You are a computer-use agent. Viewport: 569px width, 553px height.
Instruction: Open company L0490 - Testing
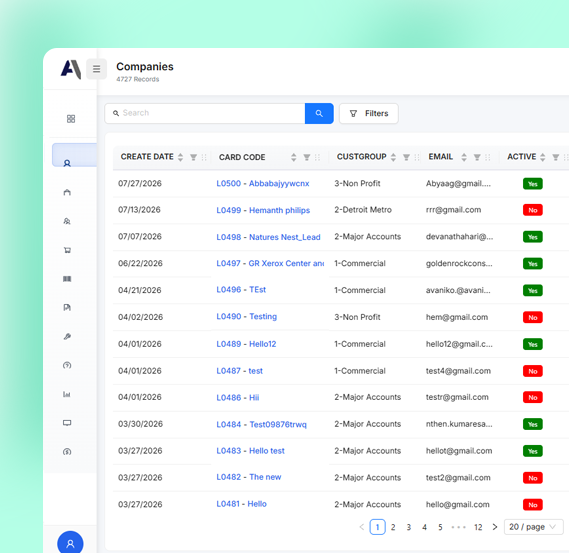click(247, 316)
